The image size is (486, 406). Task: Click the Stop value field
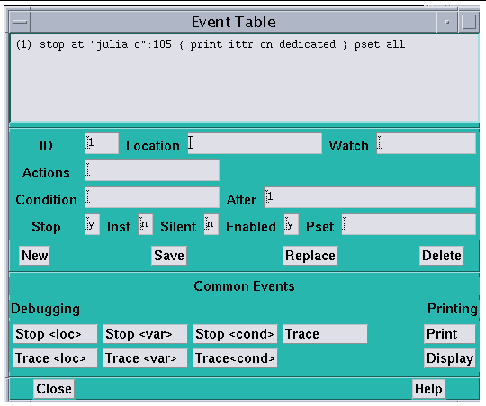pyautogui.click(x=92, y=224)
